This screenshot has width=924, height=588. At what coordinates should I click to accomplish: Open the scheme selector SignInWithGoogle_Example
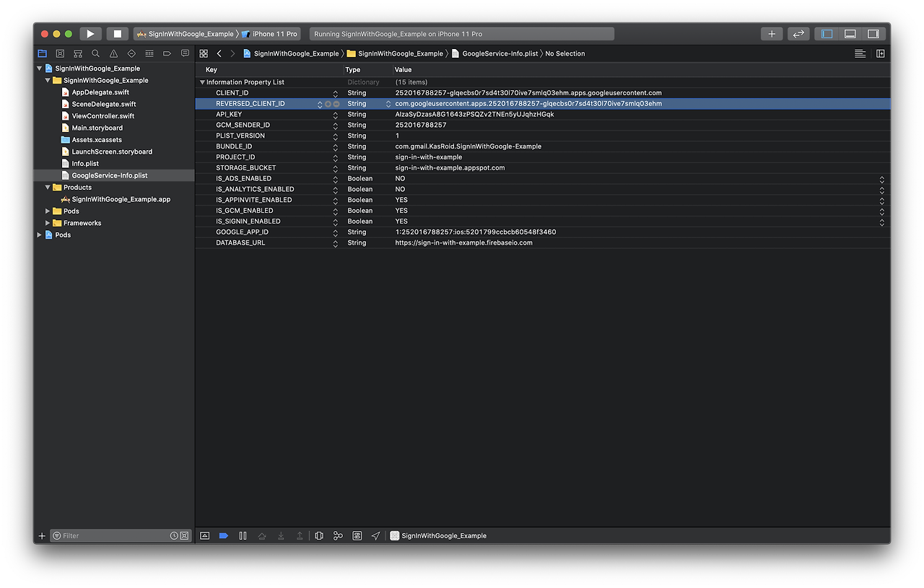[186, 34]
